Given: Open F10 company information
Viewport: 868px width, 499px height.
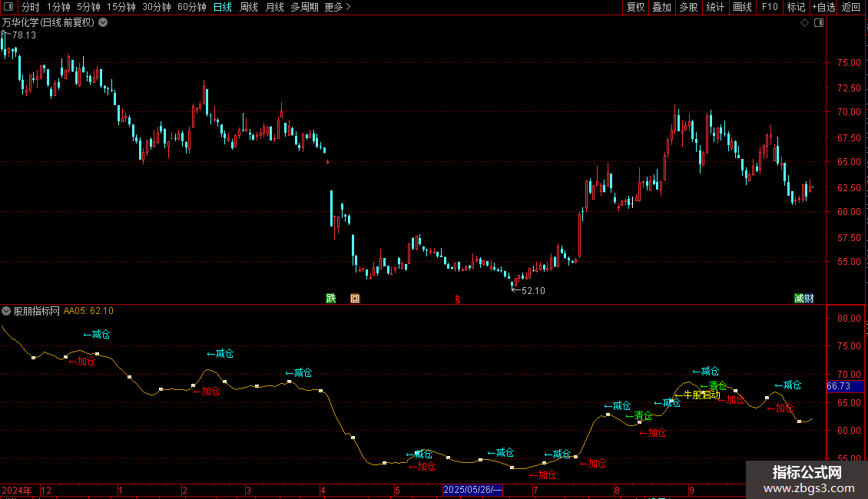Looking at the screenshot, I should click(770, 7).
